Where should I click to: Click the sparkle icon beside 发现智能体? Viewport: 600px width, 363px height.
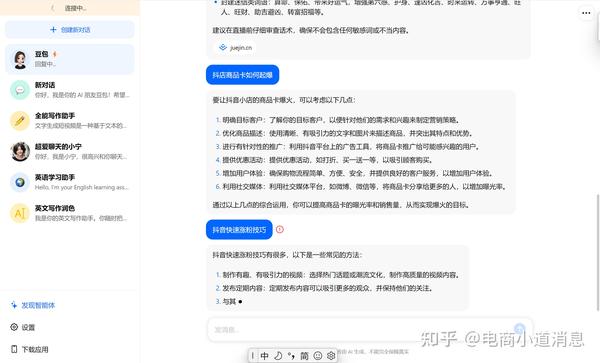pyautogui.click(x=14, y=305)
